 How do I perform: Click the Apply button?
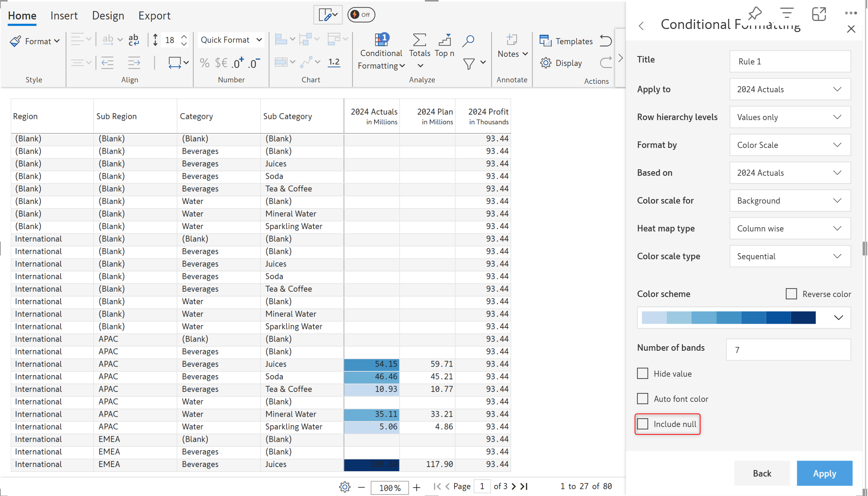pyautogui.click(x=824, y=473)
